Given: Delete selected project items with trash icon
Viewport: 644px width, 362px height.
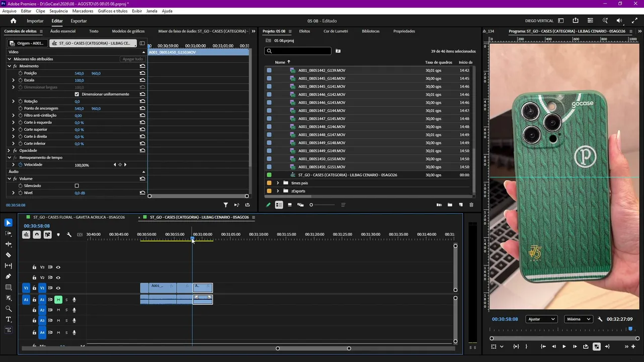Looking at the screenshot, I should [x=471, y=205].
